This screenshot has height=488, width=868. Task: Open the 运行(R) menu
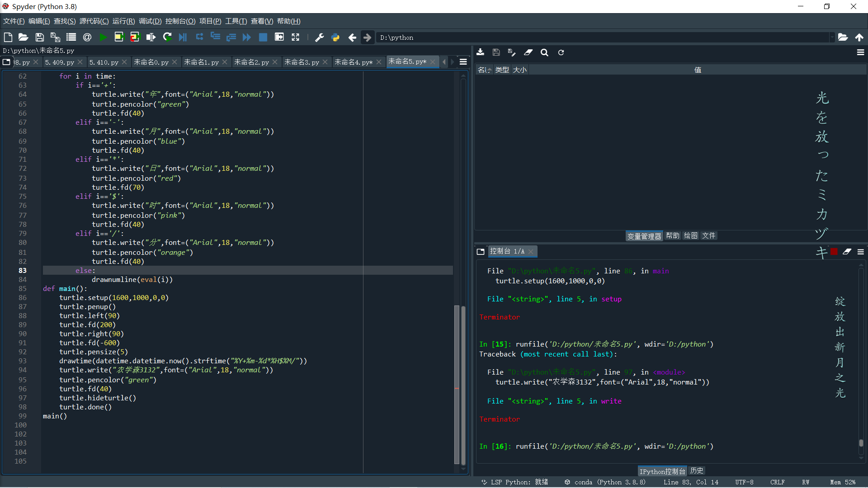click(x=123, y=21)
